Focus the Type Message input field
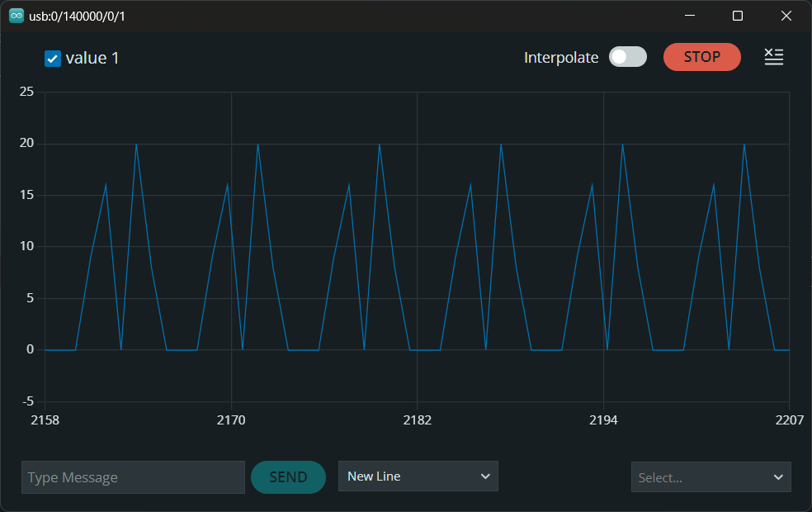The image size is (812, 512). [x=133, y=477]
